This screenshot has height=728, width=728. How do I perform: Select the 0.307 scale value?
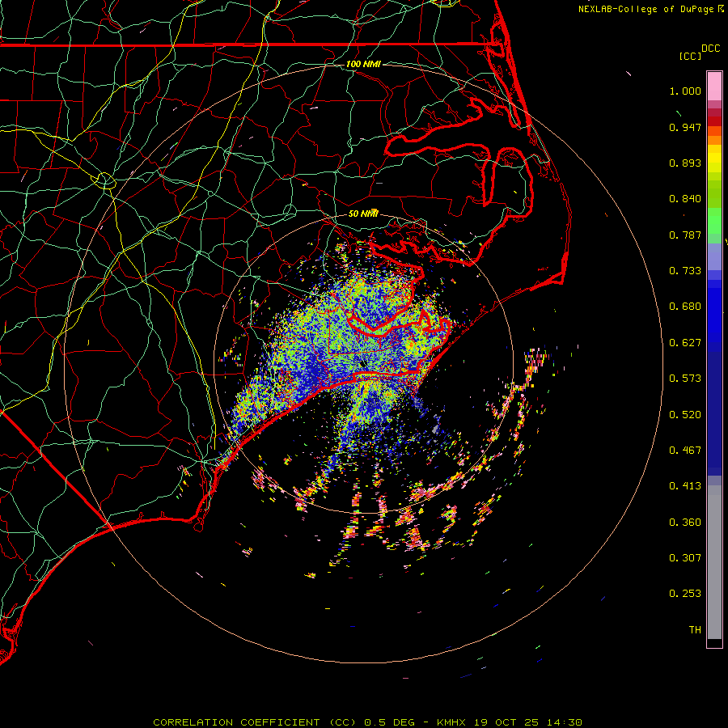[685, 558]
